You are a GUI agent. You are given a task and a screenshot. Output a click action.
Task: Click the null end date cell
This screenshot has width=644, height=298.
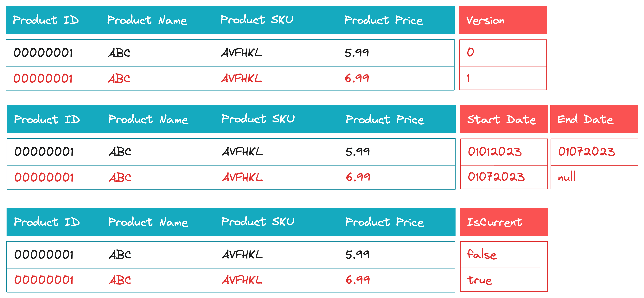click(595, 177)
